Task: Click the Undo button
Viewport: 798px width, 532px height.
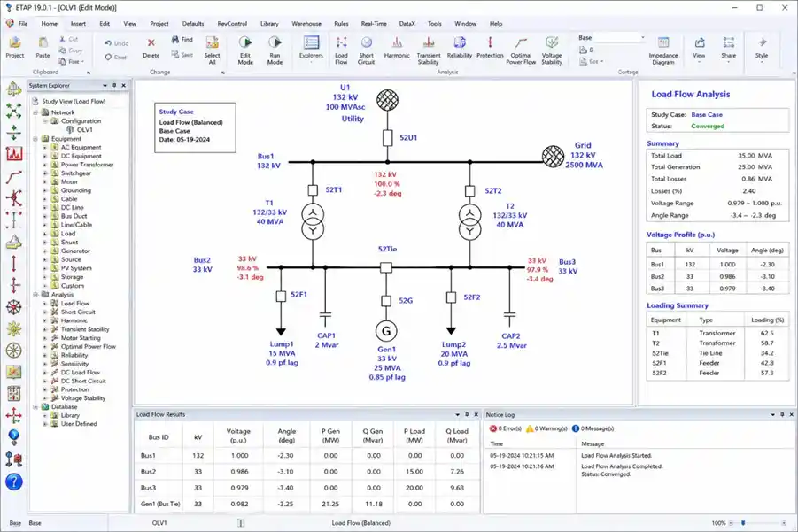Action: tap(117, 43)
